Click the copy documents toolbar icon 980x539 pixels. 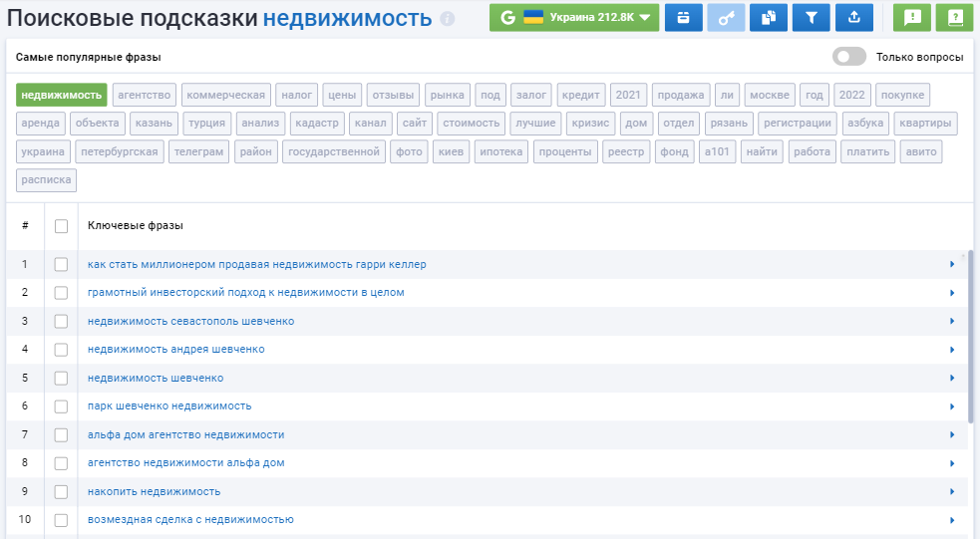tap(768, 18)
